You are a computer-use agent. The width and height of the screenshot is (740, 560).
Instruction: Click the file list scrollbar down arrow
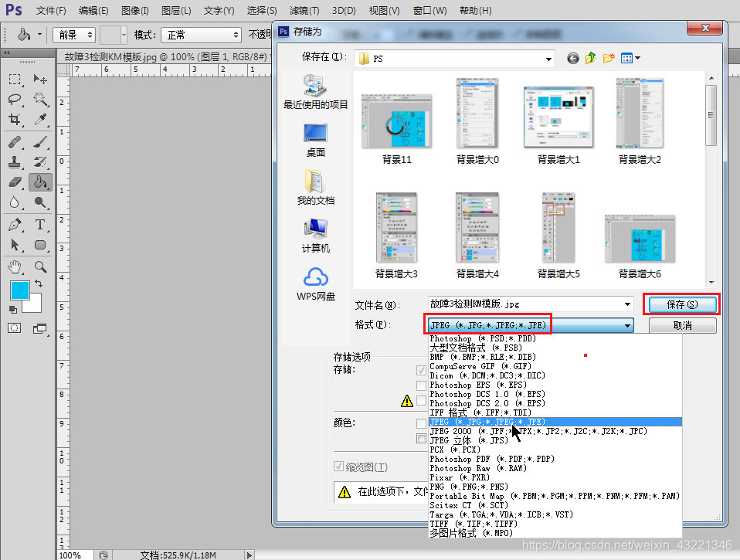pos(711,283)
